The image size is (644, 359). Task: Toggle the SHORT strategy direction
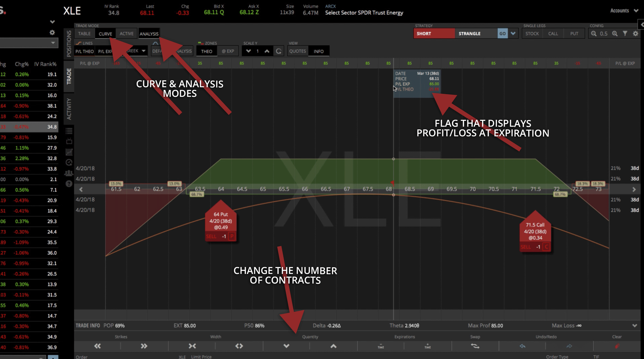coord(434,34)
